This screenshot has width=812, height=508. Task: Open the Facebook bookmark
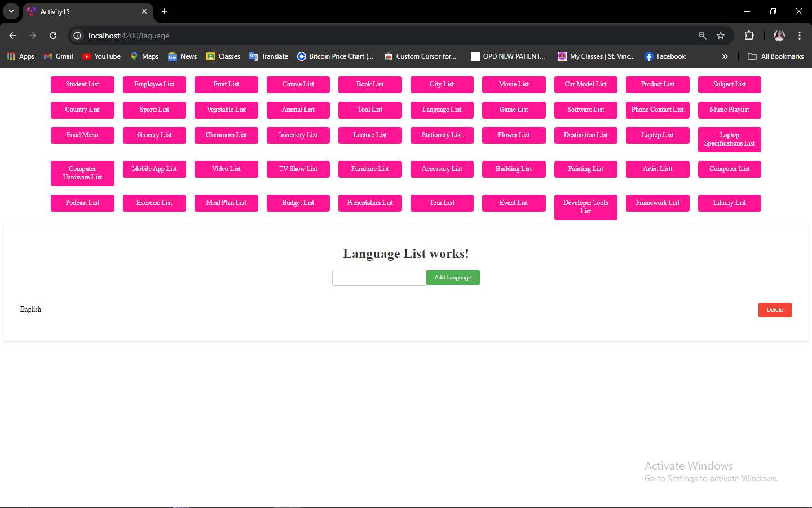click(665, 56)
